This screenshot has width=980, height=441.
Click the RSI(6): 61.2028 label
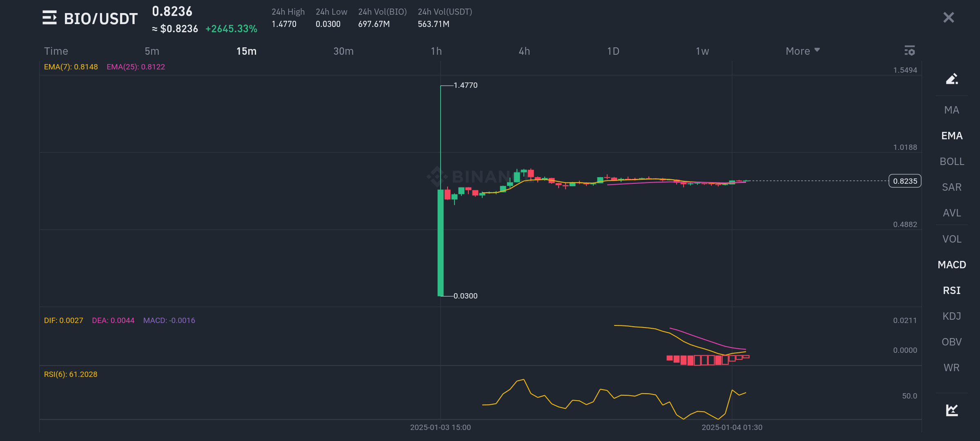point(71,374)
